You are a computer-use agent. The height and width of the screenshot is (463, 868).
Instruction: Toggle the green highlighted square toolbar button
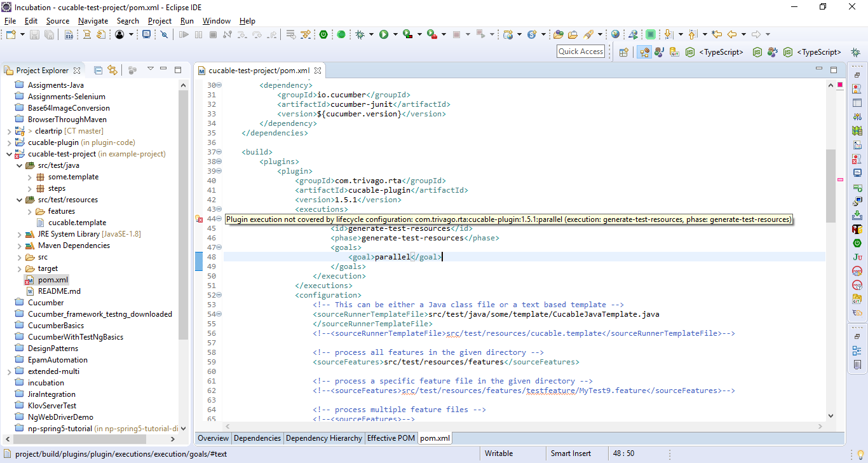(650, 34)
